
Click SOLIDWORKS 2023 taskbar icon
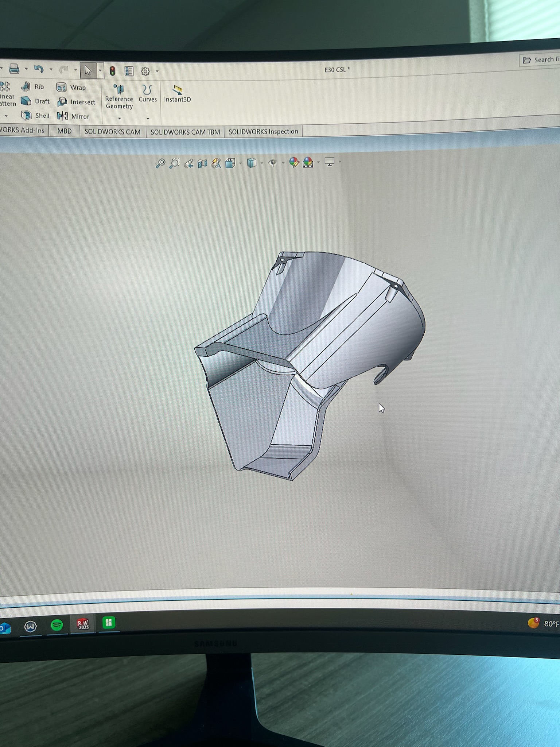(x=83, y=624)
